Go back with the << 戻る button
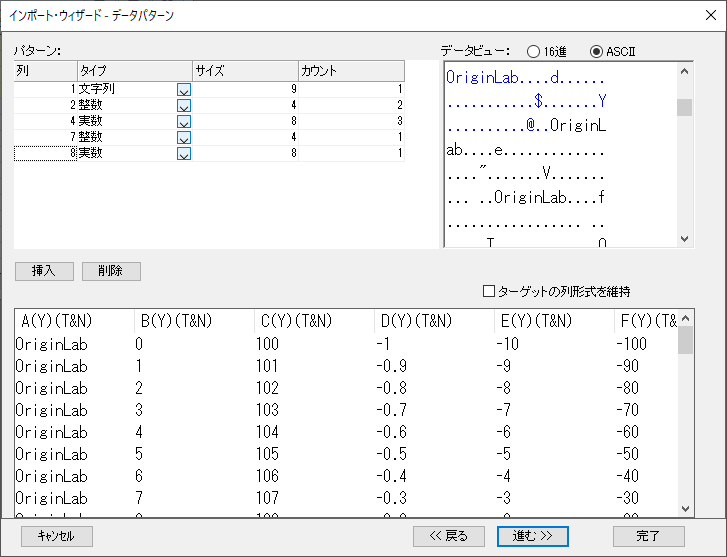 [449, 536]
